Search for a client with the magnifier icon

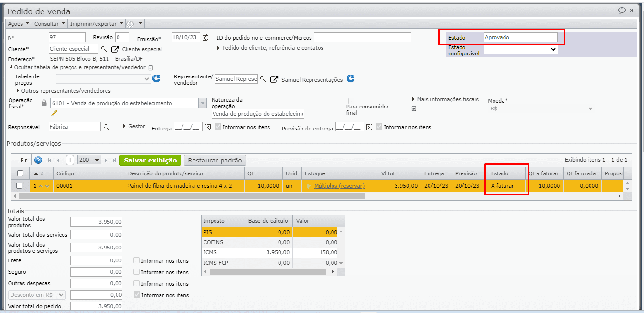[x=104, y=49]
